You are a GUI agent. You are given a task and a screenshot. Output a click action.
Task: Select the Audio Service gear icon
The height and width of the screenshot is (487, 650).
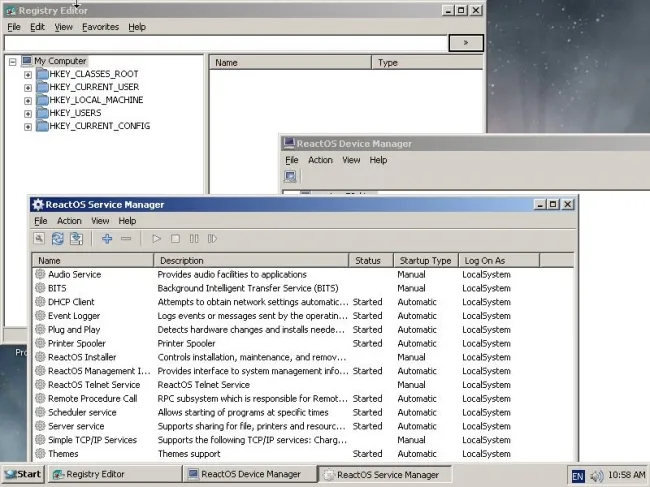40,274
